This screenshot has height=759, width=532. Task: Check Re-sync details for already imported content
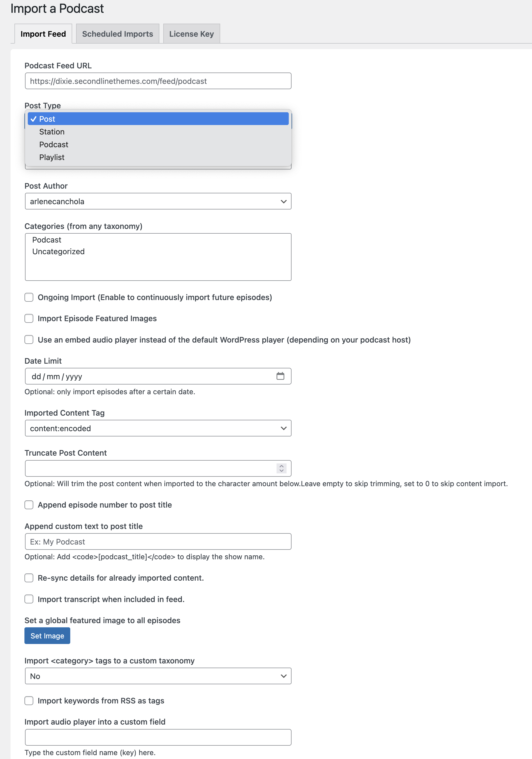coord(29,578)
